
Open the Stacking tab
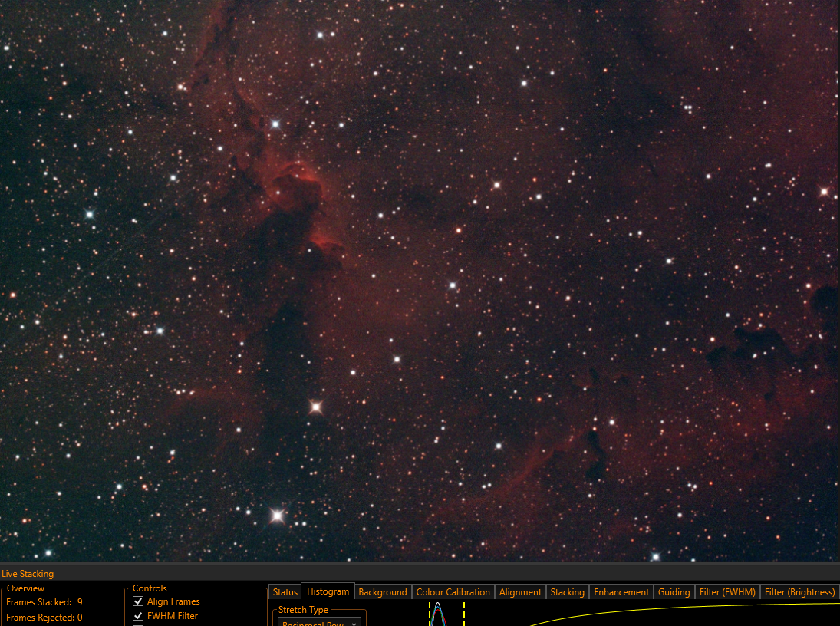coord(568,591)
